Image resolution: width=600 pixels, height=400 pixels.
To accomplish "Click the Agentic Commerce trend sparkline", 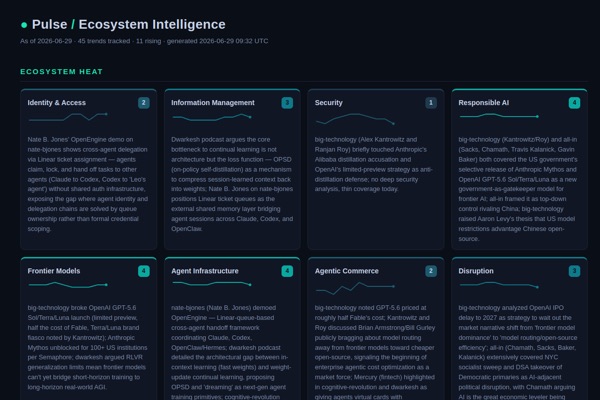I will tap(355, 288).
